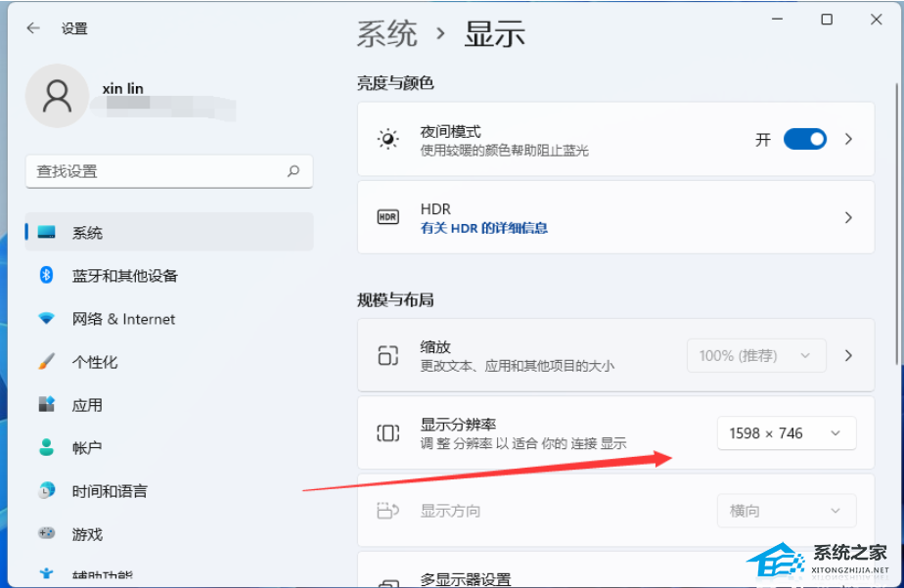Turn off the Night light toggle
The height and width of the screenshot is (588, 904).
click(x=804, y=139)
